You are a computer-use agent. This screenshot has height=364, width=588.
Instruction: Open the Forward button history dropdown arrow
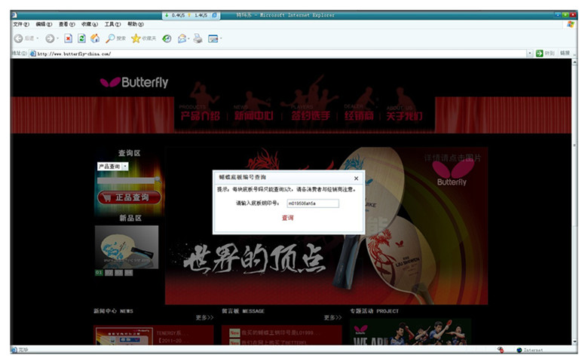(x=57, y=38)
